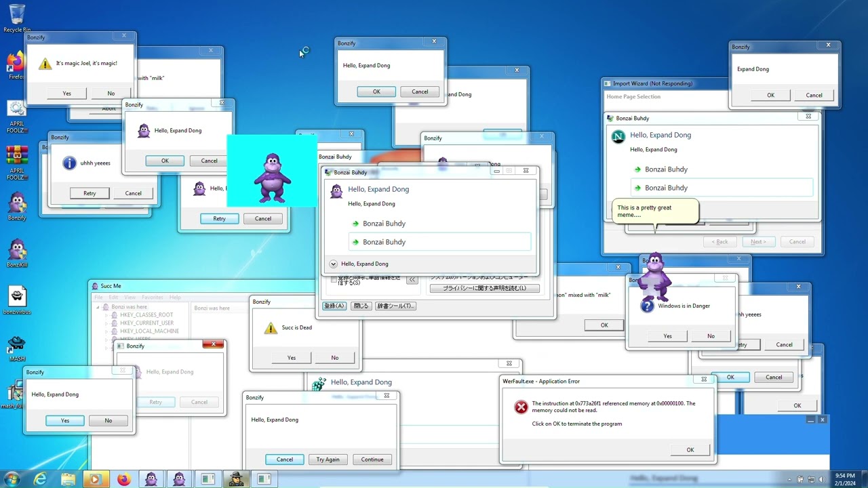Open File Explorer from the taskbar
The height and width of the screenshot is (488, 868).
(x=68, y=479)
